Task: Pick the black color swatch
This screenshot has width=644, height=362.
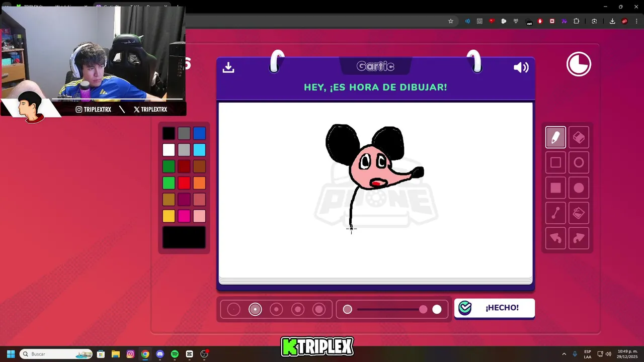Action: click(169, 133)
